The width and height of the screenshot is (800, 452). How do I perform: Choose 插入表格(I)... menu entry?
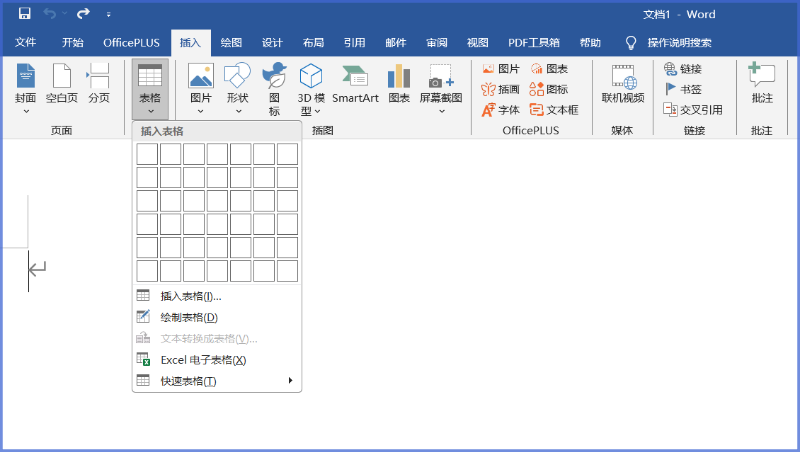pyautogui.click(x=190, y=296)
